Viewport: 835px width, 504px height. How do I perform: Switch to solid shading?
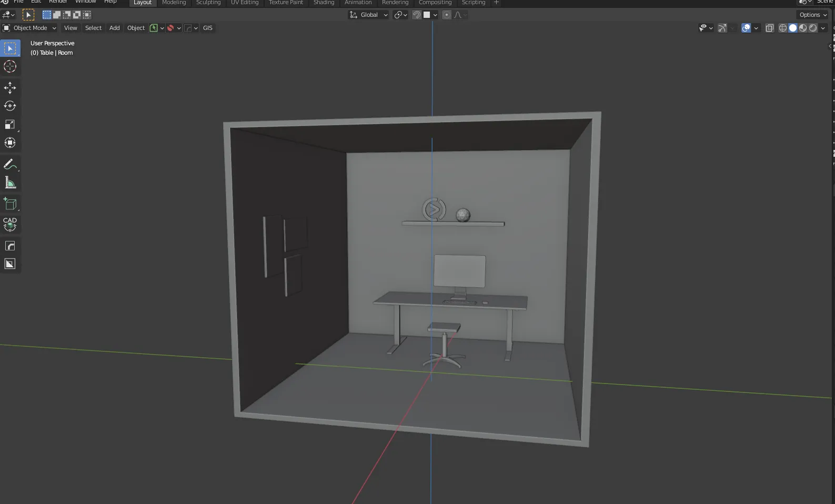[793, 28]
